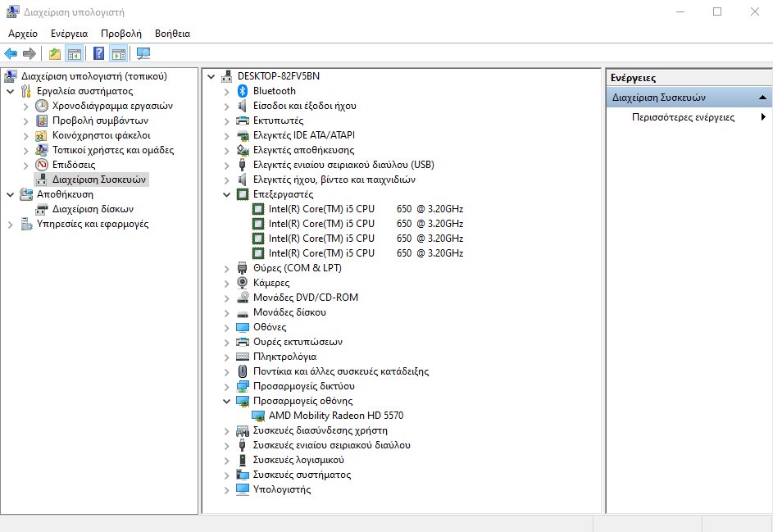Click the Επεξεργαστές chip icon
The image size is (773, 532).
pyautogui.click(x=242, y=194)
